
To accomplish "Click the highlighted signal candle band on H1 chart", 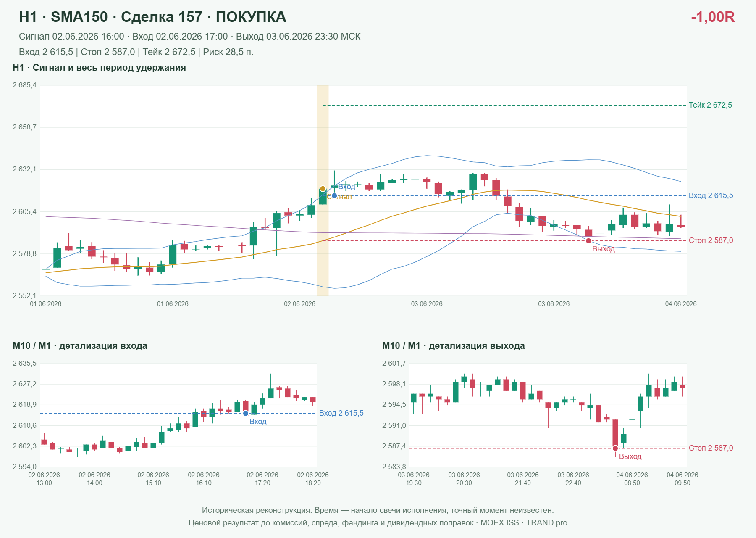I will (x=323, y=190).
